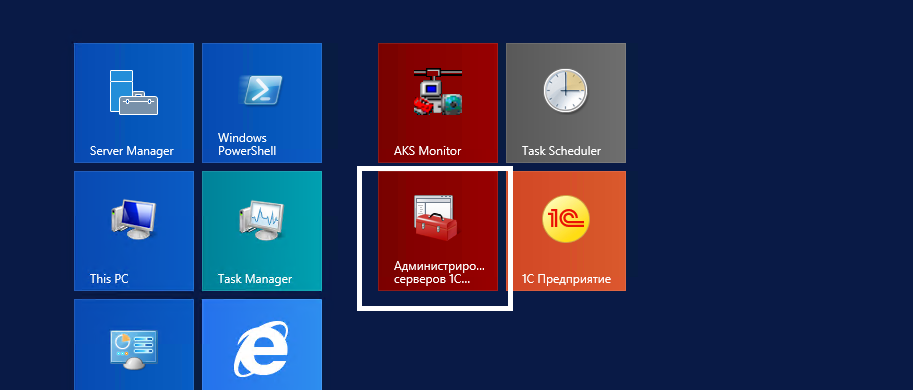Click the Администриро... серверов 1С label
The width and height of the screenshot is (913, 390).
point(439,272)
